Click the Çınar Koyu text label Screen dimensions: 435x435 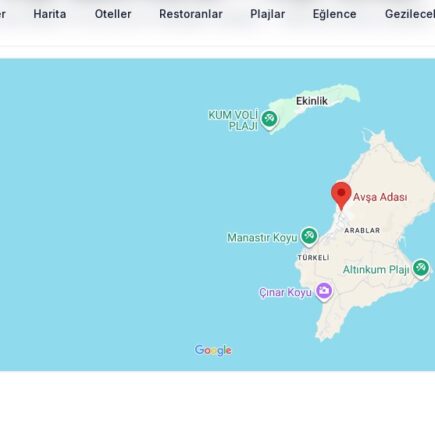tap(286, 293)
